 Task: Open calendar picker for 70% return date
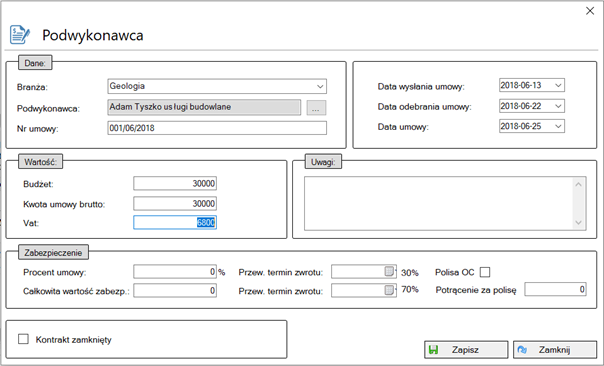click(x=389, y=290)
